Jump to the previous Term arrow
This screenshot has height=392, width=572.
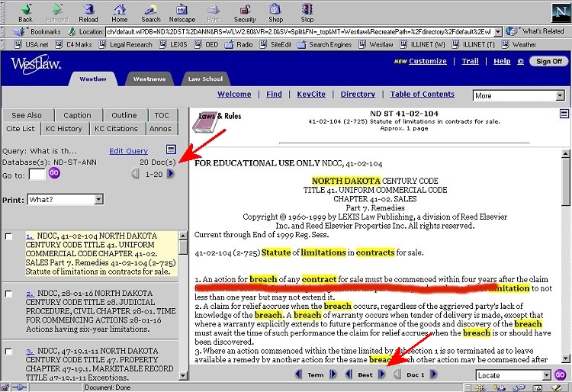coord(299,374)
